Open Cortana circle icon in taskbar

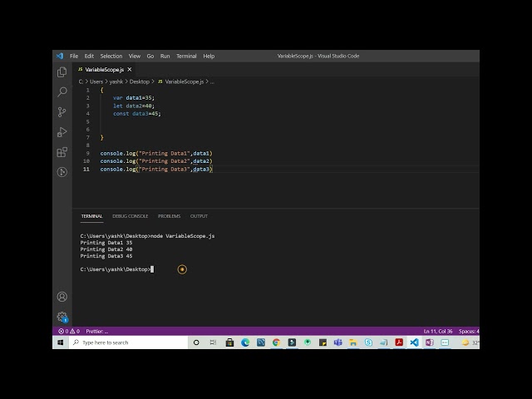click(196, 342)
